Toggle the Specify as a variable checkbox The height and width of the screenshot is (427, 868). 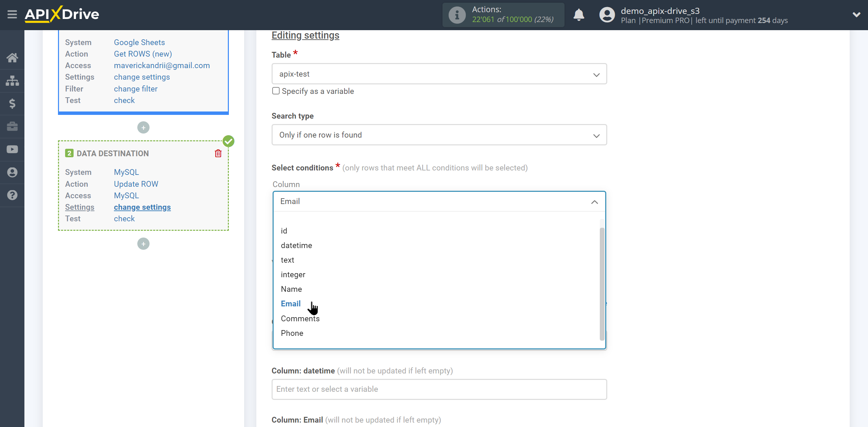click(x=276, y=91)
